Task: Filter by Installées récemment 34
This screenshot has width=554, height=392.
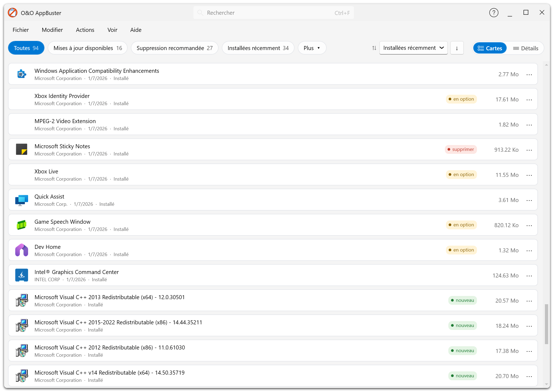Action: pyautogui.click(x=258, y=48)
